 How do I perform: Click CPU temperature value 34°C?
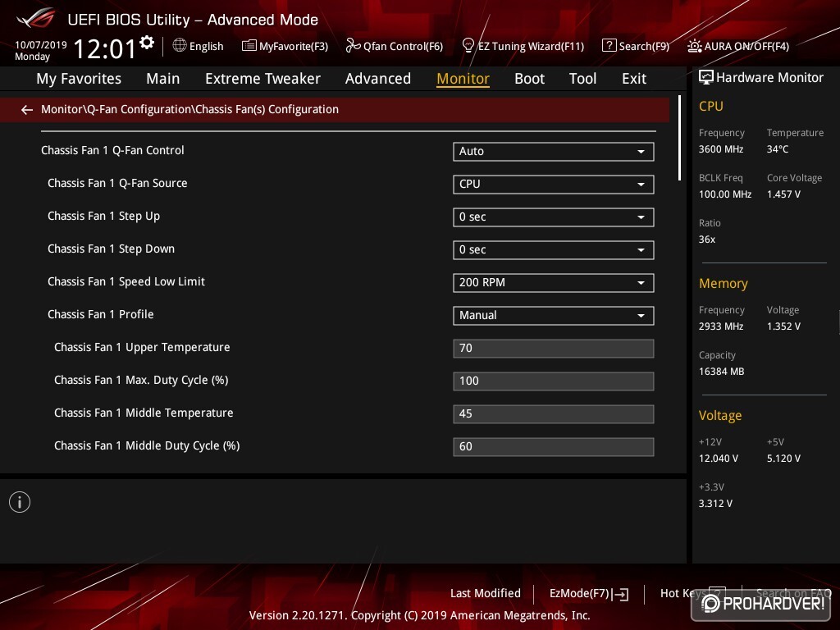click(778, 149)
